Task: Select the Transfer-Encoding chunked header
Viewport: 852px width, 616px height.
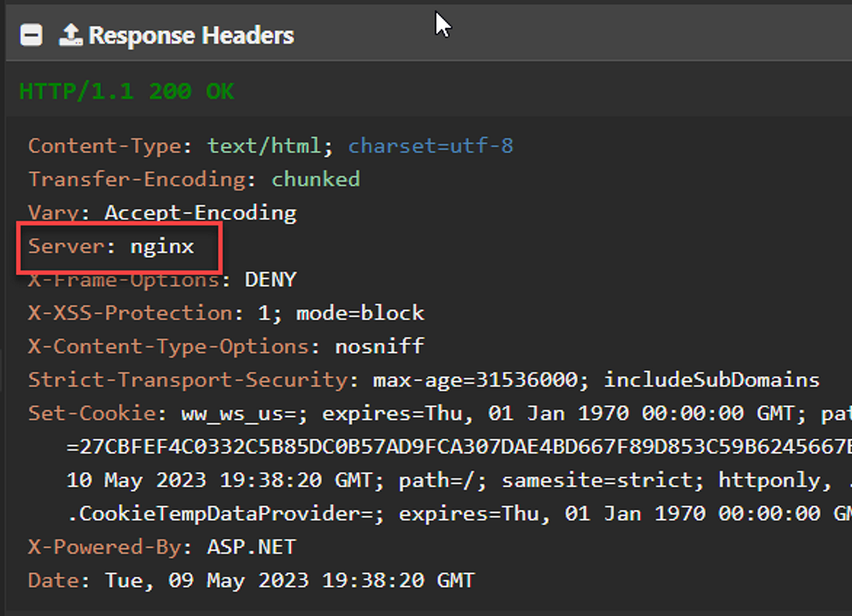Action: click(192, 179)
